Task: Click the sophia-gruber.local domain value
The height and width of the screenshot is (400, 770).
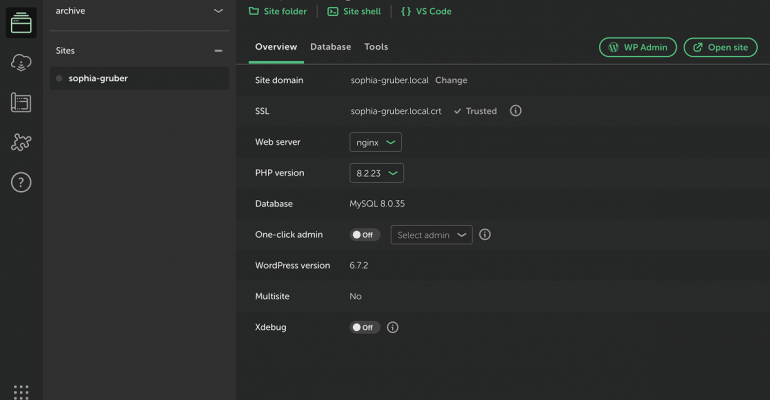Action: click(389, 80)
